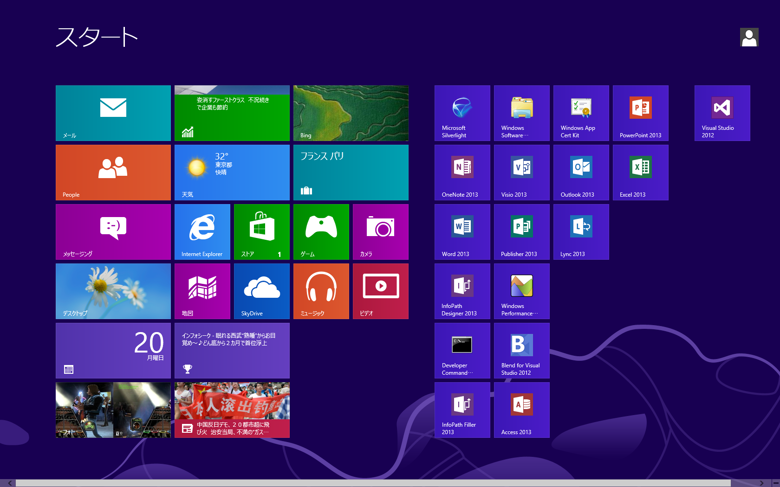Image resolution: width=780 pixels, height=487 pixels.
Task: Open Developer Command Prompt tile
Action: point(462,351)
